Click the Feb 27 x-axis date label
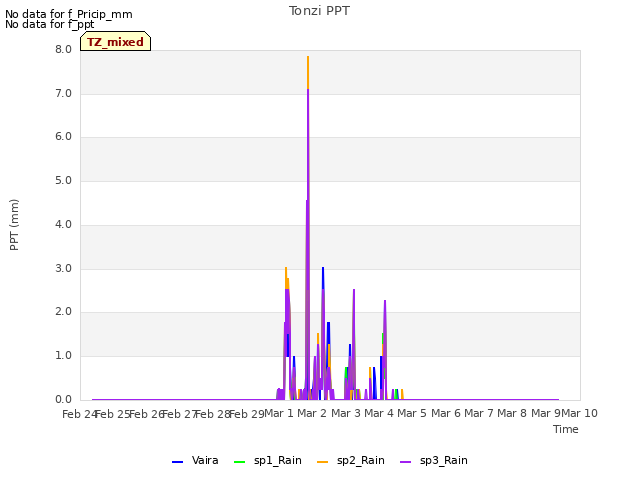Image resolution: width=640 pixels, height=480 pixels. tap(180, 414)
